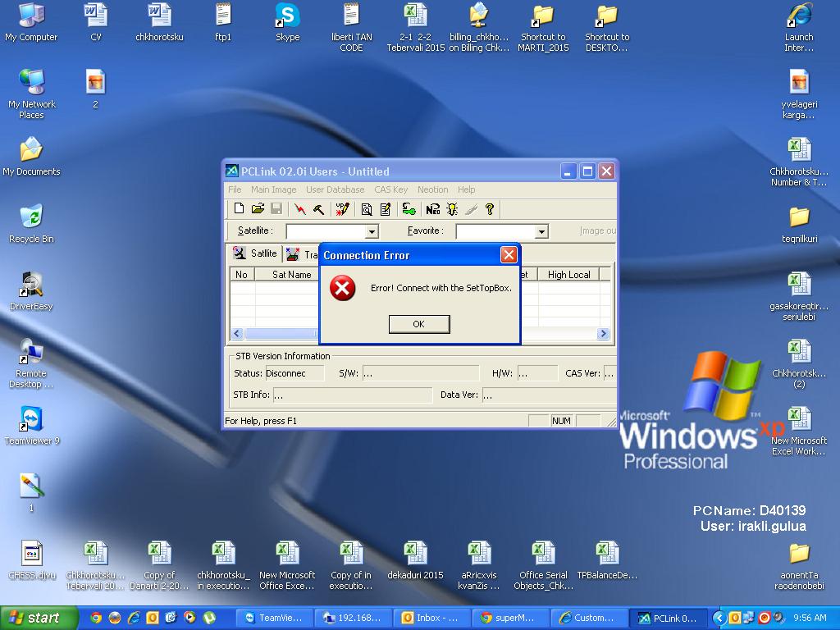Click the Open folder toolbar icon
The width and height of the screenshot is (840, 630).
pyautogui.click(x=258, y=209)
